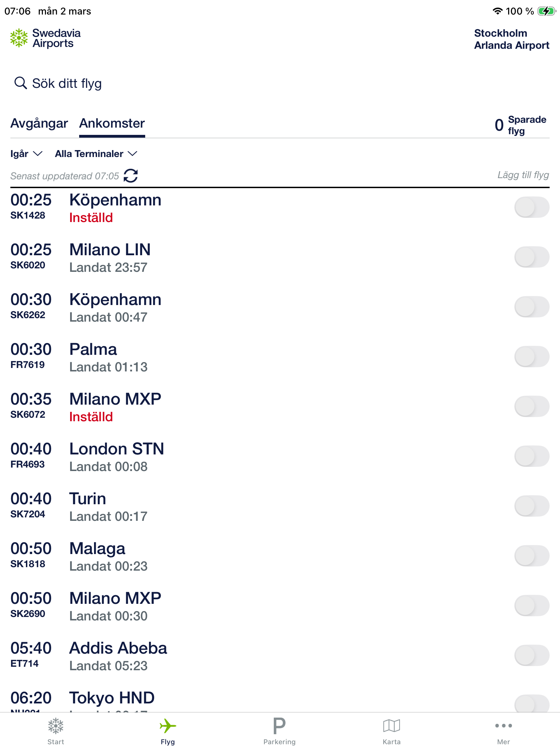Open the Start snowflake tab icon

pyautogui.click(x=56, y=726)
